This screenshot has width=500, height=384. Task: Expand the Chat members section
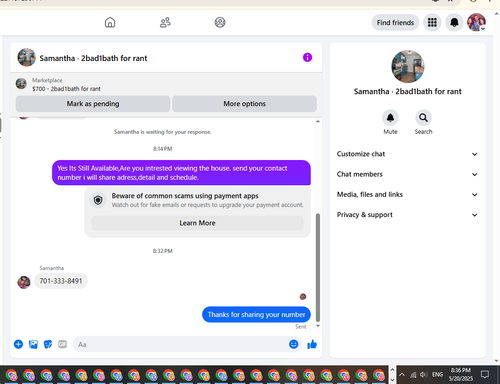click(x=407, y=174)
